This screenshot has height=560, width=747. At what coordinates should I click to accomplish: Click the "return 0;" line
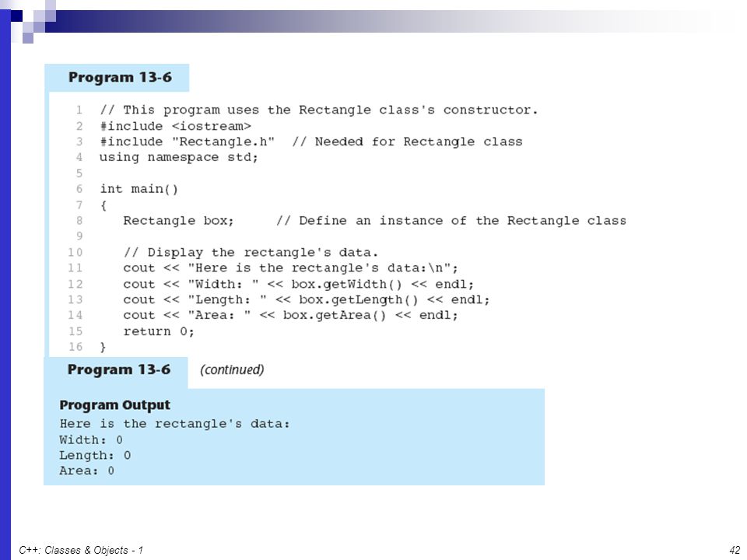pyautogui.click(x=159, y=331)
